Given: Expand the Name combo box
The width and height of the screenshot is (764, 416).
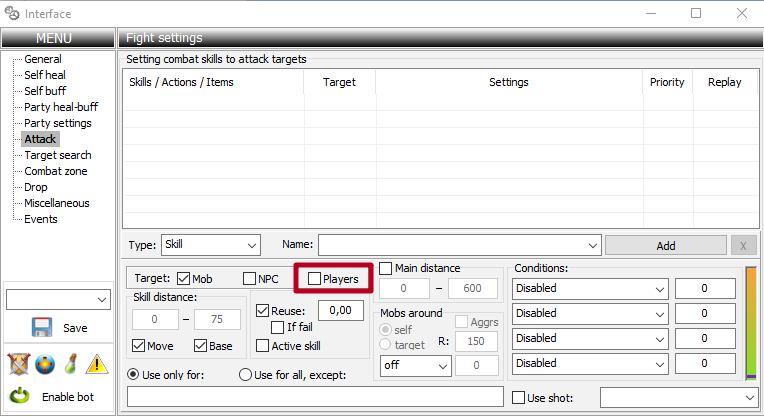Looking at the screenshot, I should tap(592, 244).
